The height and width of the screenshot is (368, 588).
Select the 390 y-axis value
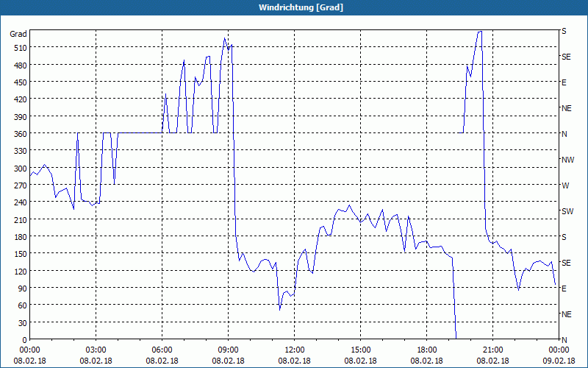(x=21, y=116)
